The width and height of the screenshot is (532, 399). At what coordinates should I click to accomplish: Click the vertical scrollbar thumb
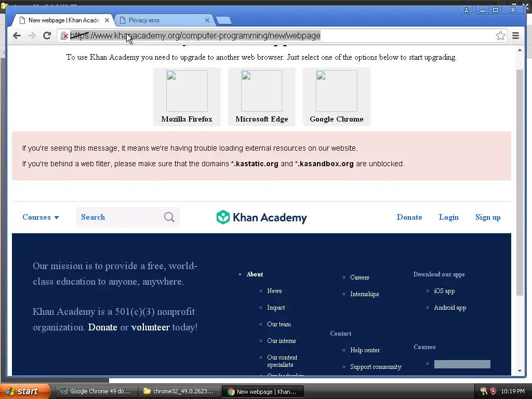[520, 182]
